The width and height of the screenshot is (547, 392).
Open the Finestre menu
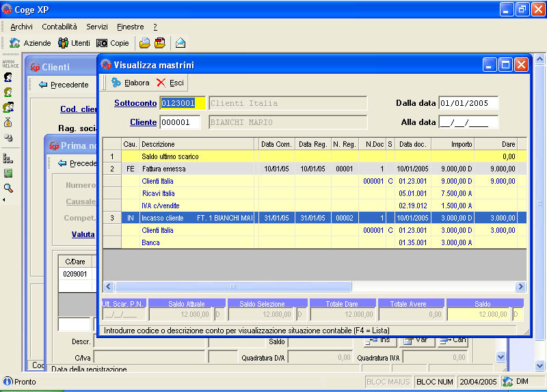[130, 27]
